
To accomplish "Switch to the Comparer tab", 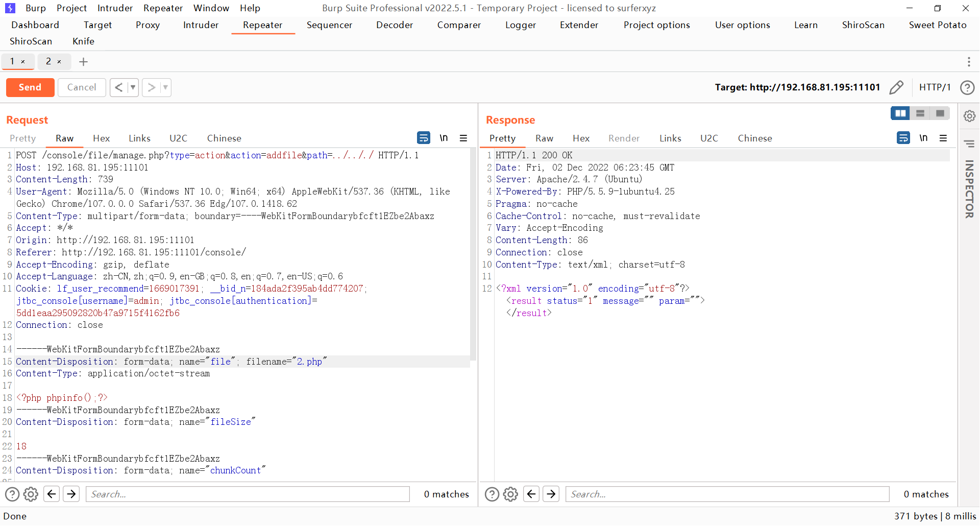I will [x=459, y=25].
